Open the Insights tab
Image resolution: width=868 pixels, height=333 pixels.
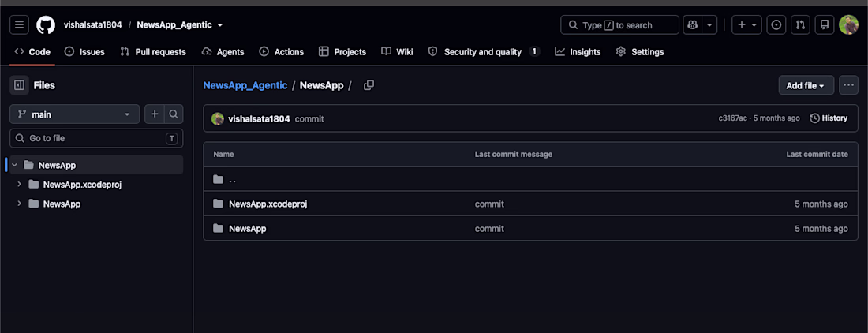click(x=578, y=52)
